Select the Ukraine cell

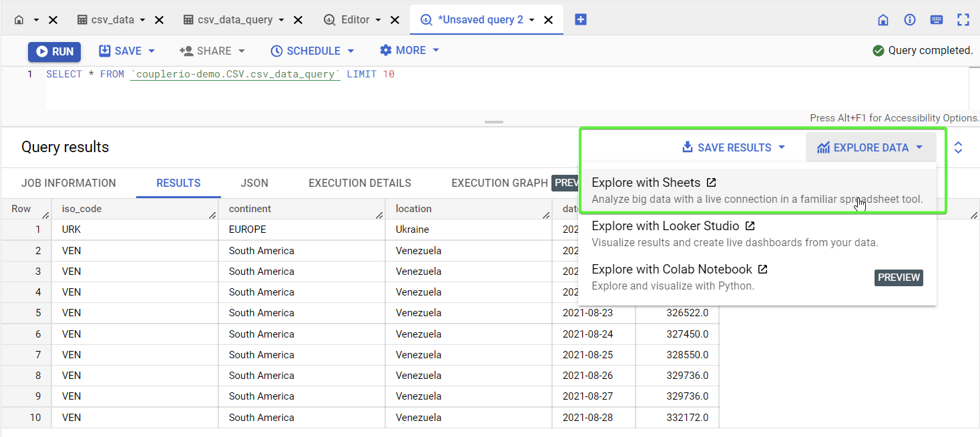click(x=469, y=230)
